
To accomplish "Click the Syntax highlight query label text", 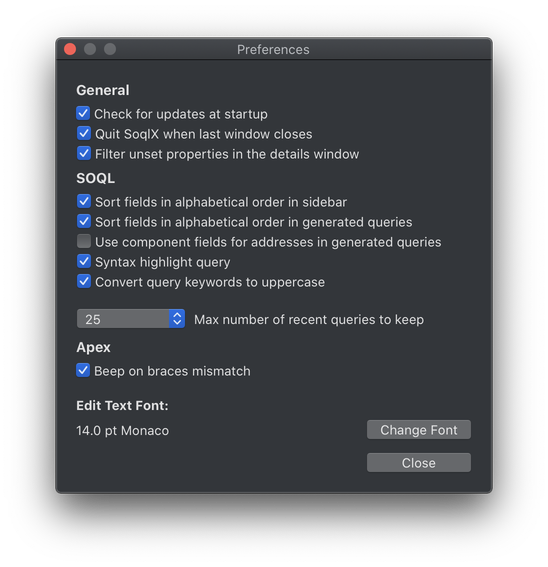I will point(162,262).
